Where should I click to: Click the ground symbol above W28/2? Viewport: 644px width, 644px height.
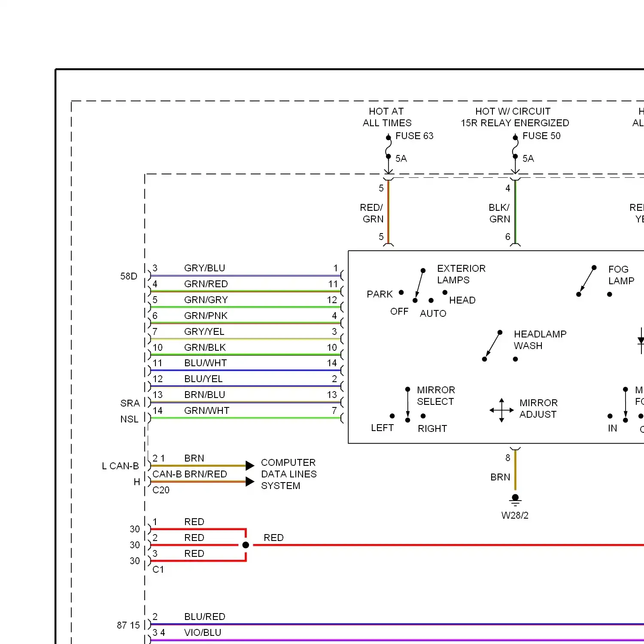click(x=515, y=500)
